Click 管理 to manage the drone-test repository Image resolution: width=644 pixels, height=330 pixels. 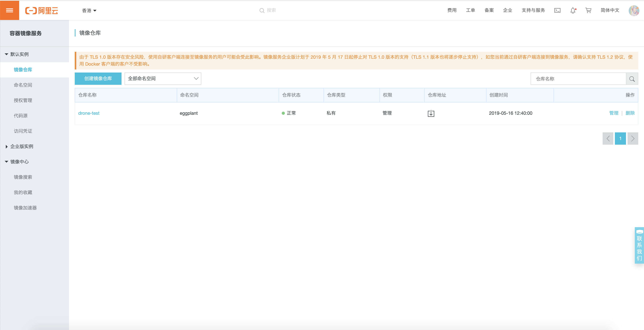[614, 113]
